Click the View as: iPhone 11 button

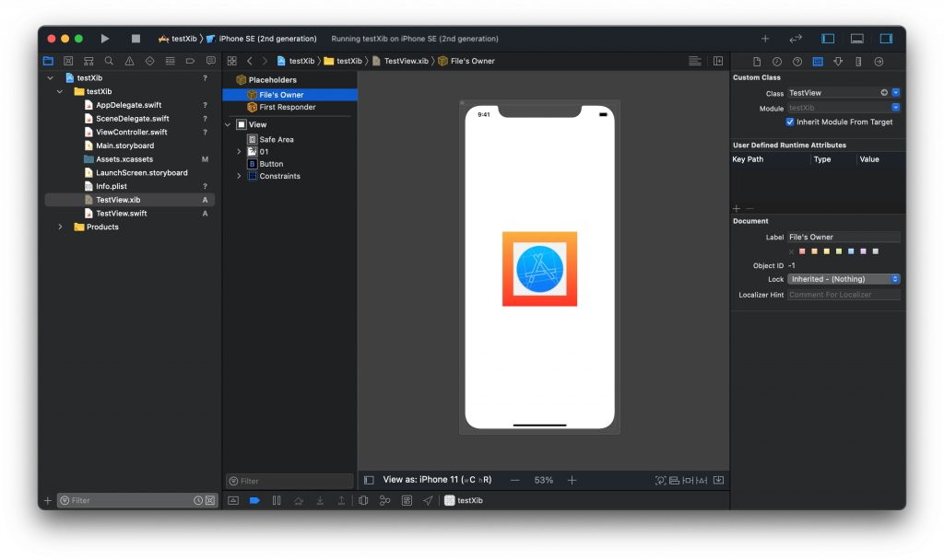(437, 480)
